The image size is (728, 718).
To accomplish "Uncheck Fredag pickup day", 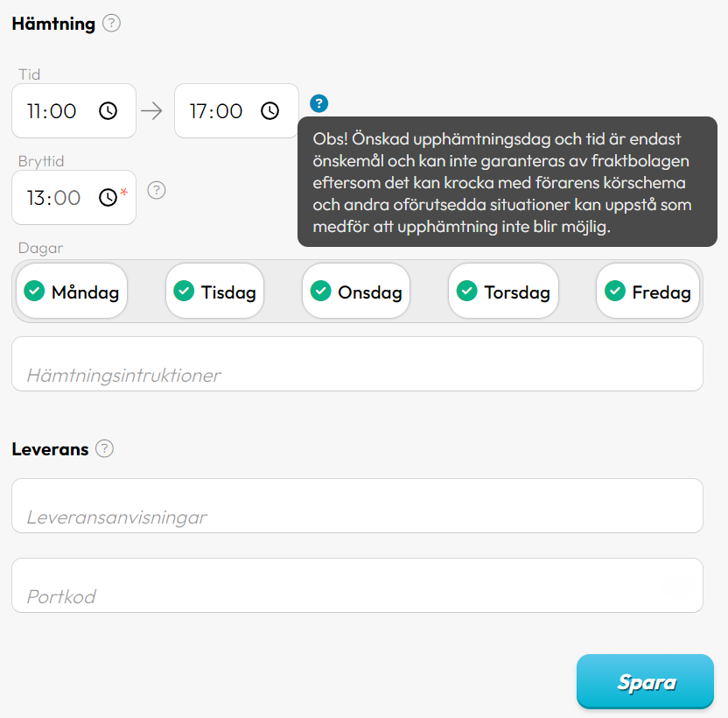I will [x=647, y=292].
